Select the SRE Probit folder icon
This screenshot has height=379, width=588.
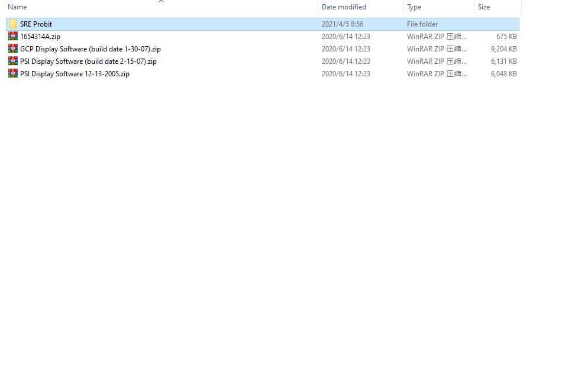click(13, 24)
